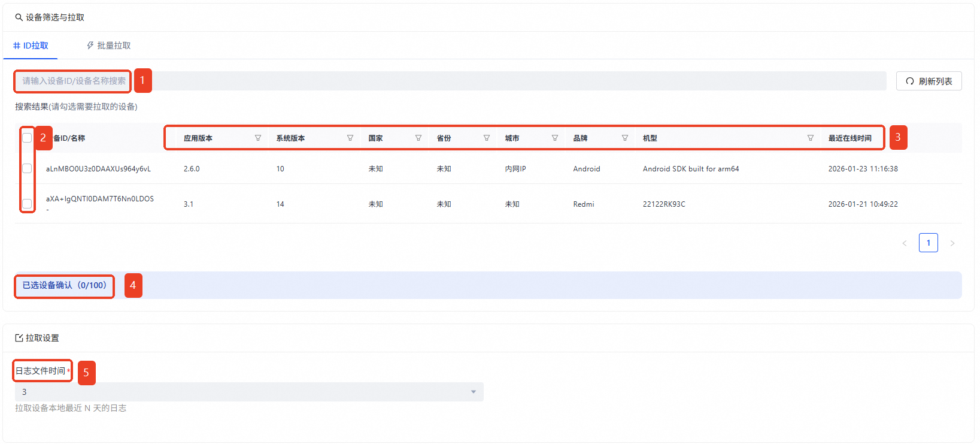This screenshot has width=980, height=444.
Task: Click the 搜索结果 hint label
Action: click(x=76, y=107)
